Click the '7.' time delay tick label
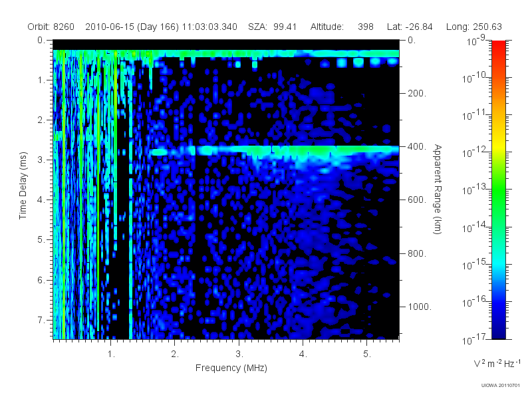The width and height of the screenshot is (532, 399). pyautogui.click(x=41, y=320)
